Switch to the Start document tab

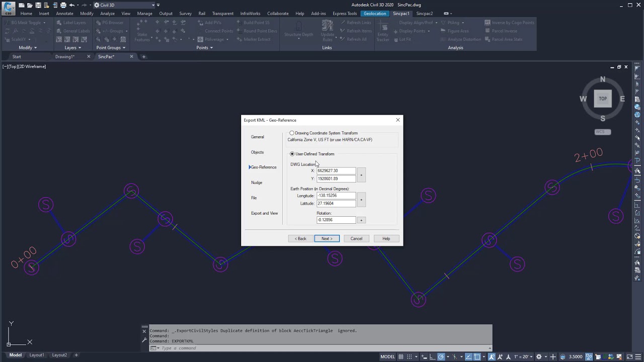[17, 57]
